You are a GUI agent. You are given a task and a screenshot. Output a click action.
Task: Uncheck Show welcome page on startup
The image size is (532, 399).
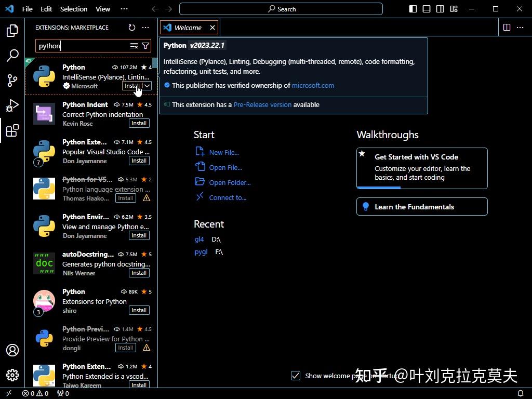pos(296,376)
